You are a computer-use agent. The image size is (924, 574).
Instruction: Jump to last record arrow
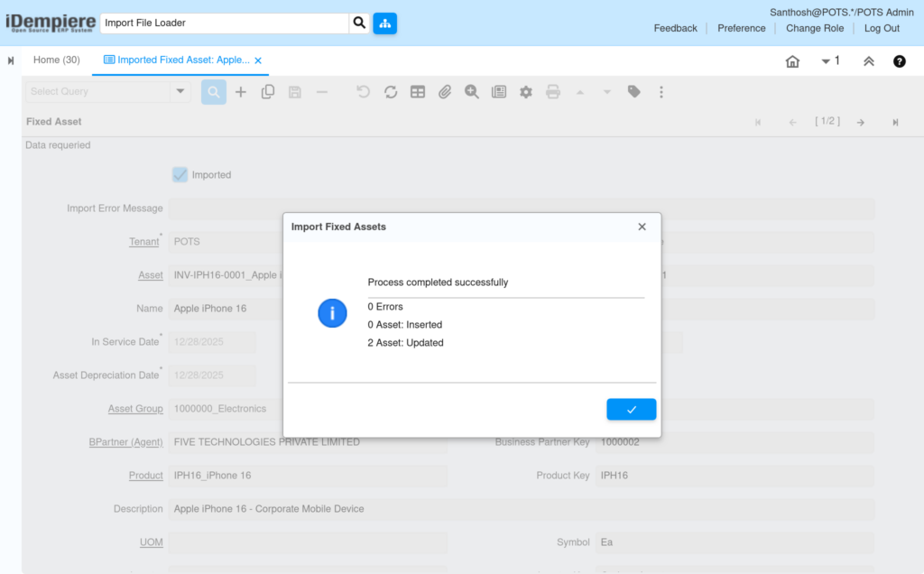pos(895,122)
